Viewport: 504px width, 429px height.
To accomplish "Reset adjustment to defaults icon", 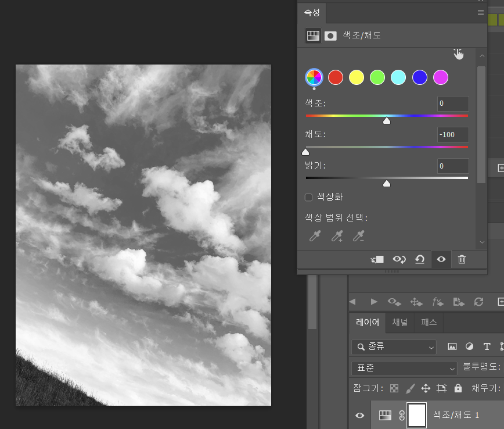I will click(x=419, y=259).
